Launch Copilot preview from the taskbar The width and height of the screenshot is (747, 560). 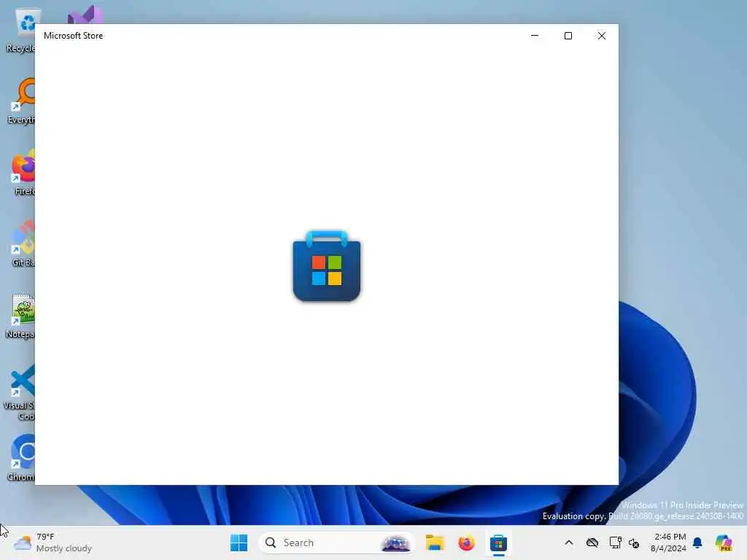point(724,542)
